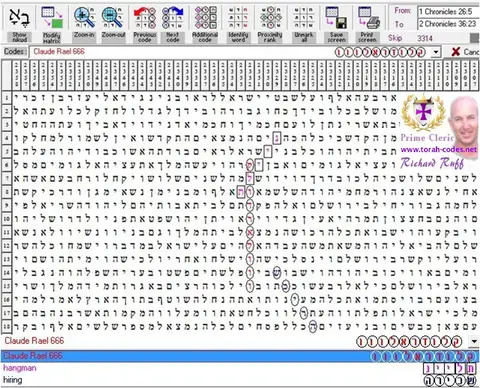Toggle the Show nikud icon
The width and height of the screenshot is (480, 388).
click(x=19, y=18)
